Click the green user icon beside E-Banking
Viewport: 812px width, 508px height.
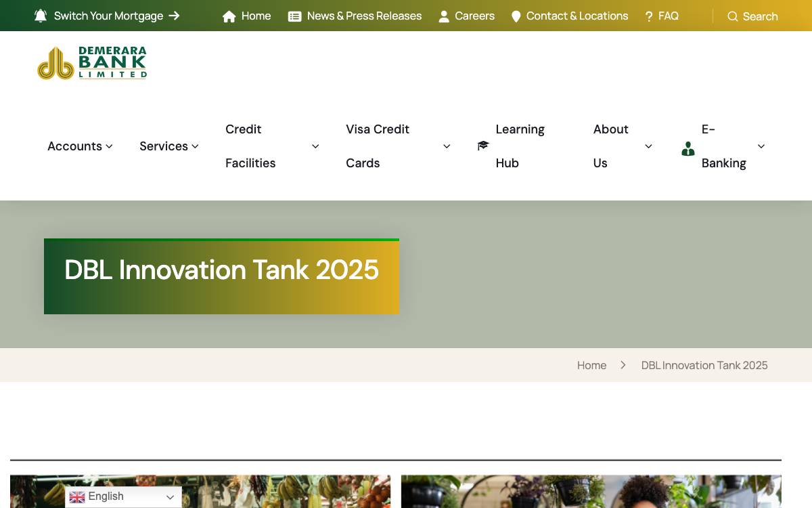click(688, 149)
